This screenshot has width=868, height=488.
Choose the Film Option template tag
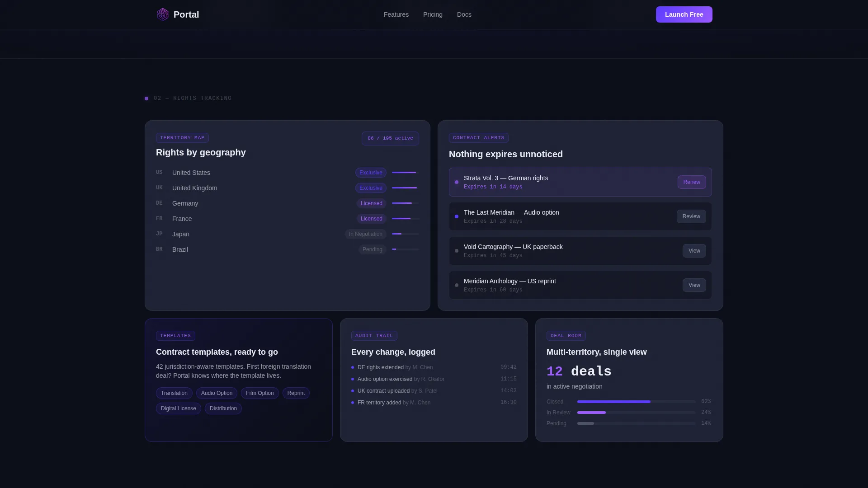click(259, 393)
